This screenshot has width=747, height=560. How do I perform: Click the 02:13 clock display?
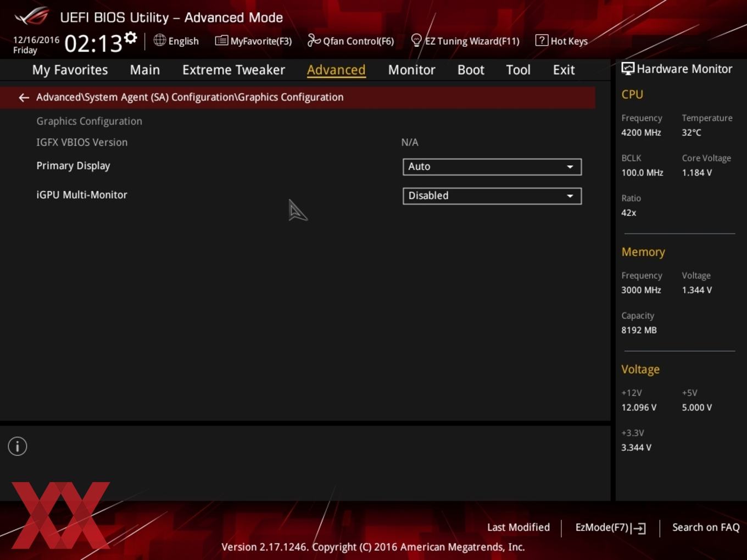93,43
